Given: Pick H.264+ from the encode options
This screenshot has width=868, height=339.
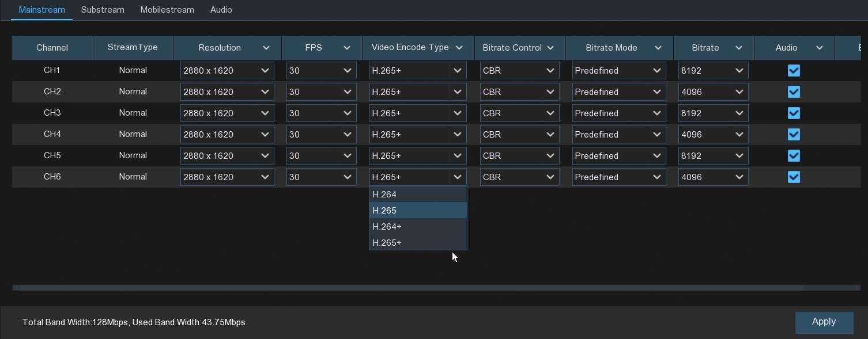Looking at the screenshot, I should (417, 227).
